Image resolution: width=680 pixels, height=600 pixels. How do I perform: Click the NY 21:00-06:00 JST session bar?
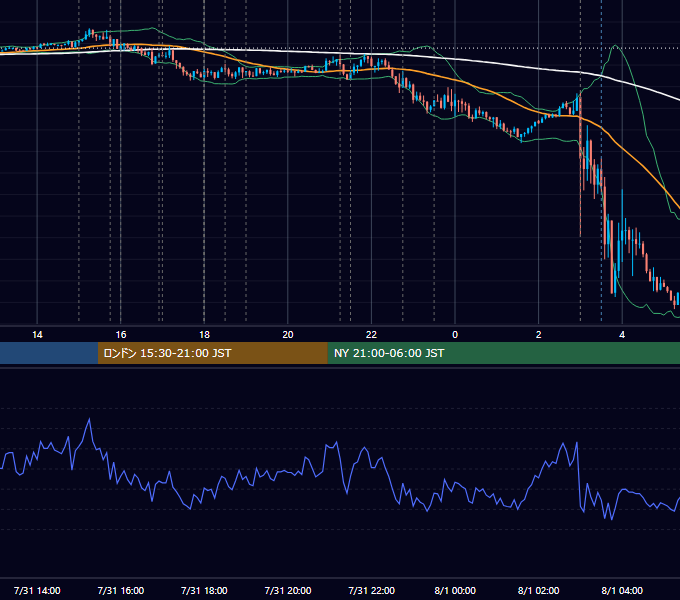click(x=503, y=353)
